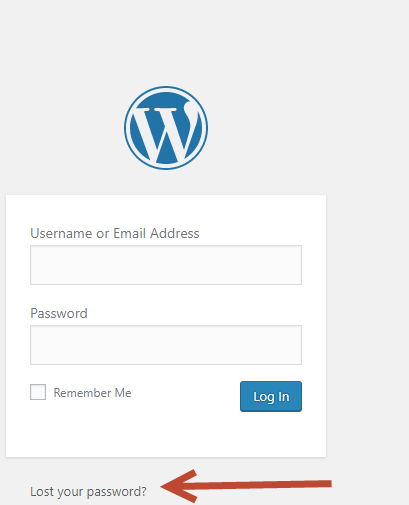Click the Username or Email Address label
Screen dimensions: 409x505
pos(115,233)
